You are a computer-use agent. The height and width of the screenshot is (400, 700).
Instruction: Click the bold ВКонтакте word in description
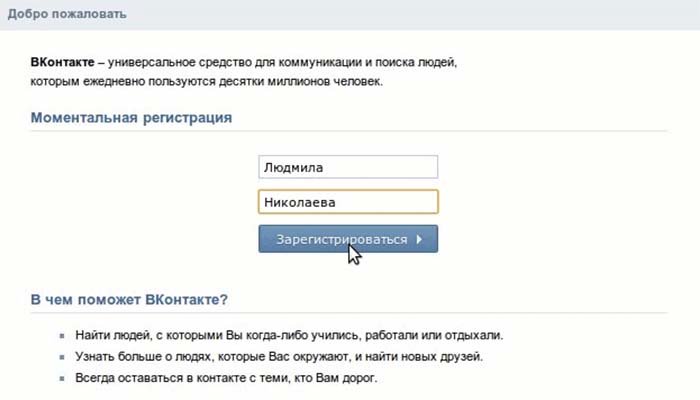[63, 62]
